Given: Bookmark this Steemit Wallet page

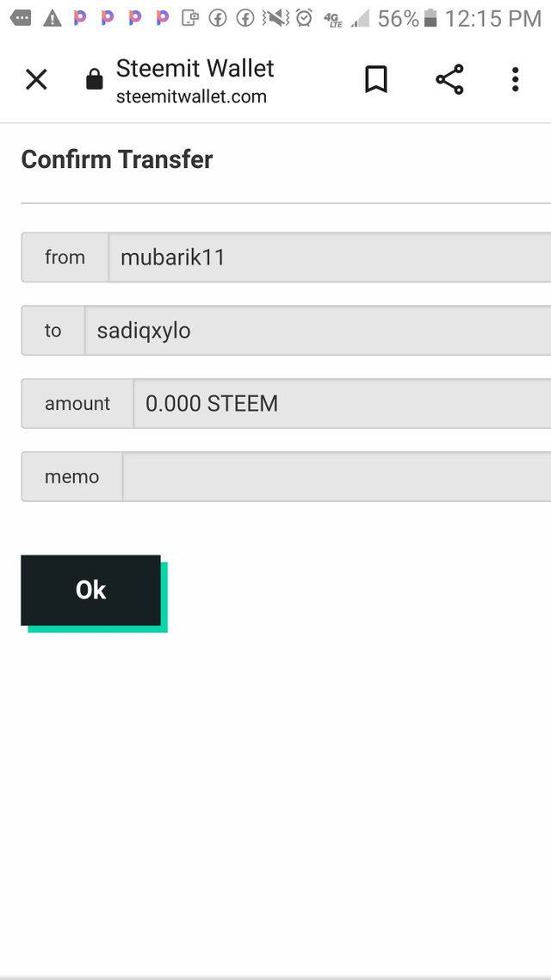Looking at the screenshot, I should pyautogui.click(x=376, y=79).
